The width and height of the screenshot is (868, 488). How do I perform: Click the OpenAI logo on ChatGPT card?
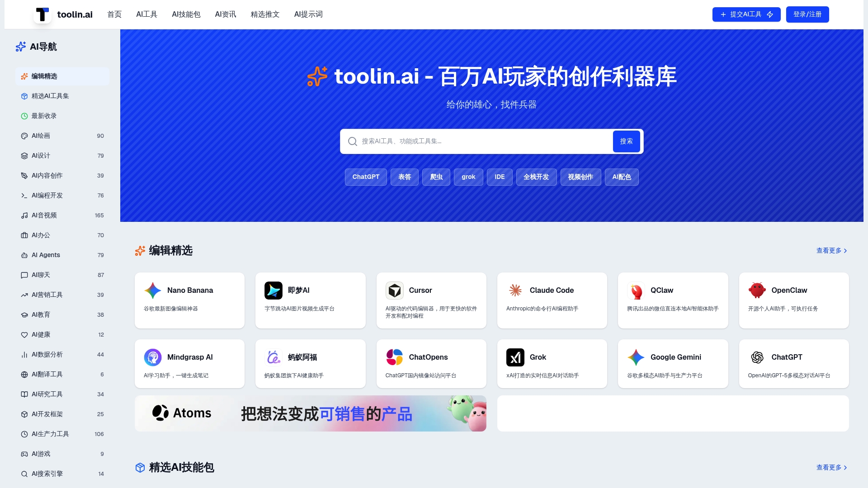click(757, 357)
